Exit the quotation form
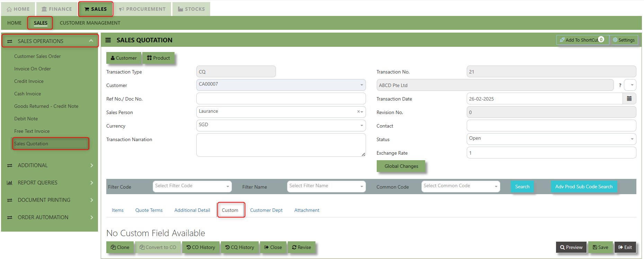Viewport: 644px width, 259px height. click(625, 247)
